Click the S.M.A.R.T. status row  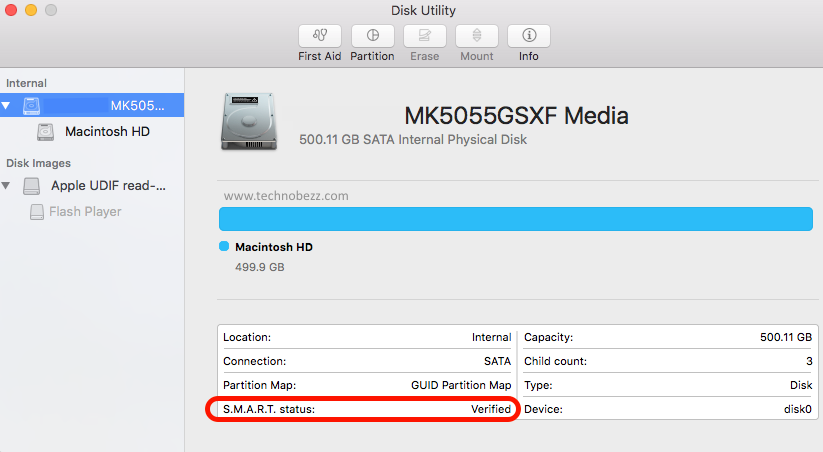[x=367, y=409]
